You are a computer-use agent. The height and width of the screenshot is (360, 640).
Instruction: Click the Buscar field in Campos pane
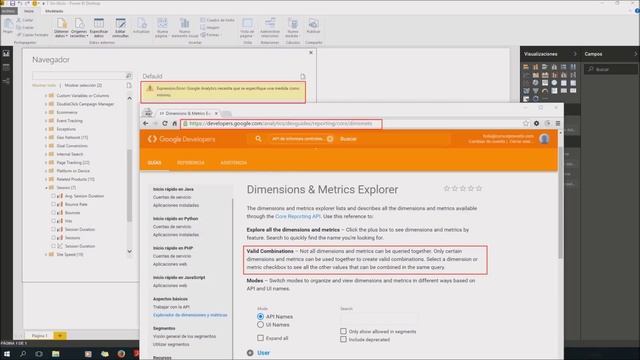click(x=611, y=69)
